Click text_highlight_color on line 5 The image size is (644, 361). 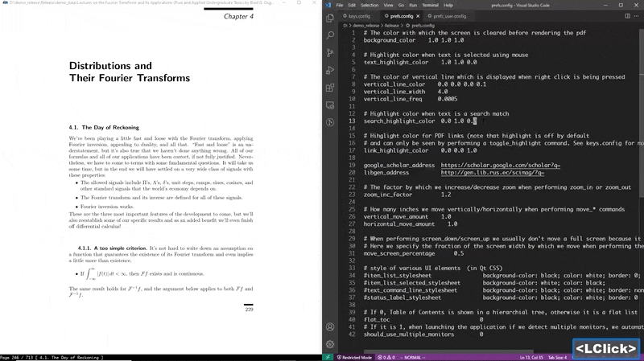point(396,63)
